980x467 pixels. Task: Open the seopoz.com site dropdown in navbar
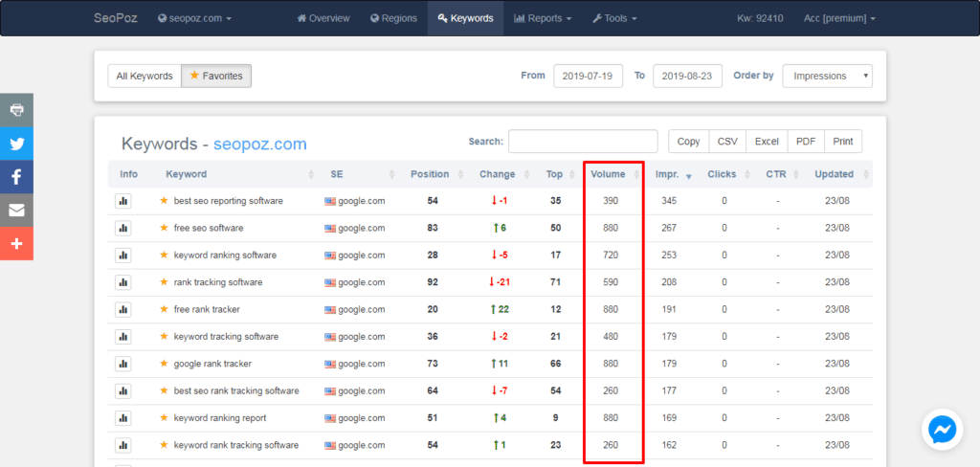tap(194, 18)
